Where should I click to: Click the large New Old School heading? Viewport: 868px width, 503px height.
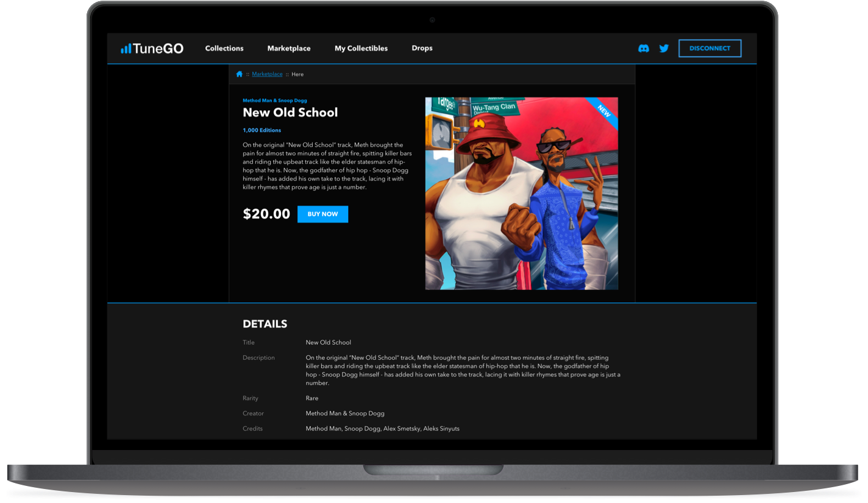pos(290,113)
